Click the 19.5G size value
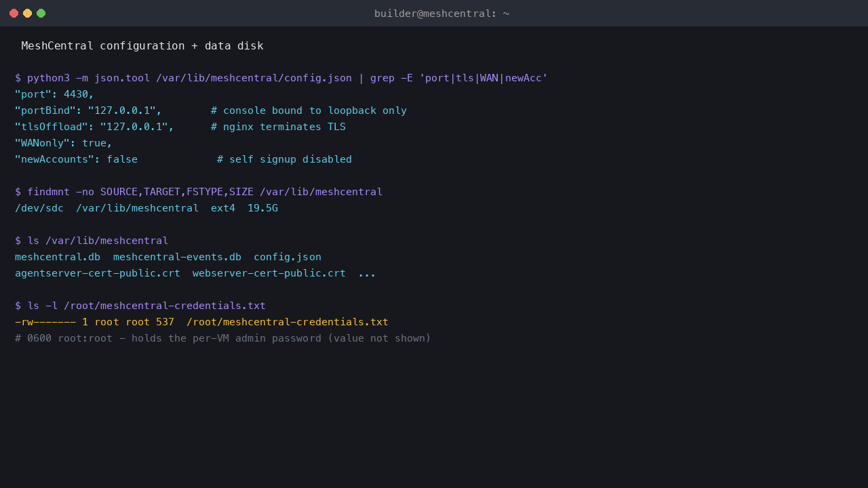Screen dimensions: 868x488 point(262,208)
